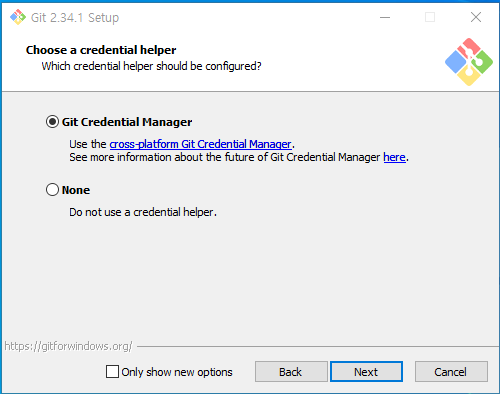Choose the None radio button
This screenshot has height=394, width=500.
(52, 190)
